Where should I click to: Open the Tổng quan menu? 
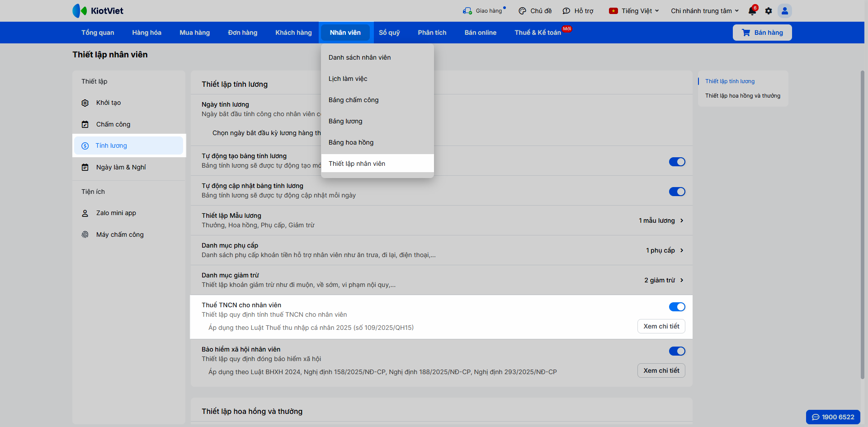tap(98, 33)
